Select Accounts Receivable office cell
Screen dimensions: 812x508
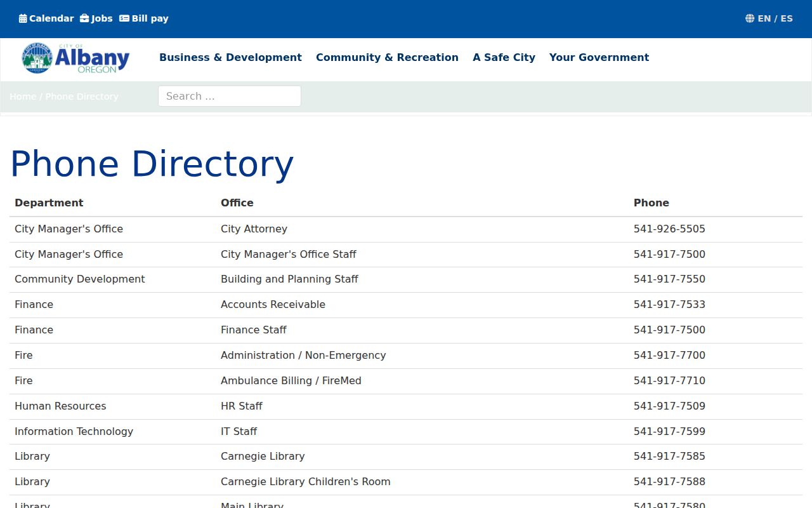pos(273,304)
